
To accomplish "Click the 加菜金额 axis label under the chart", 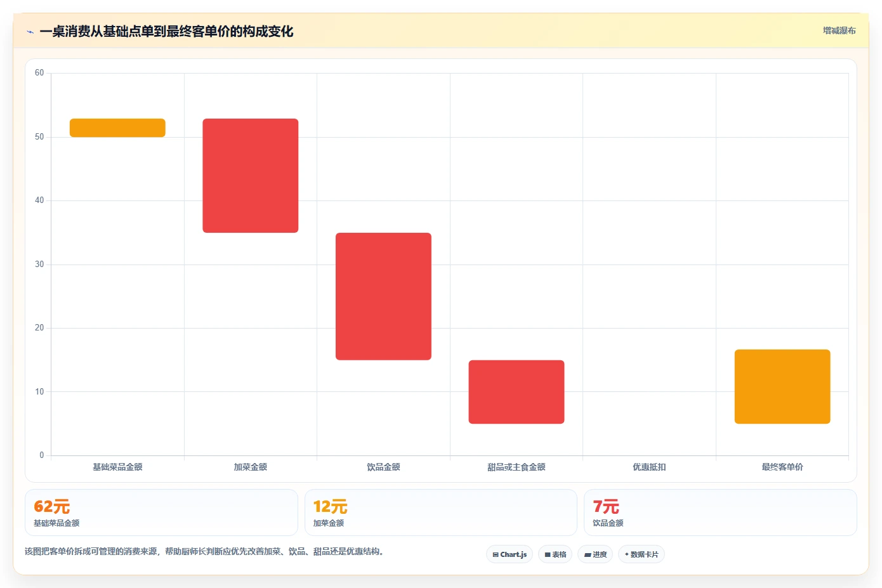I will (251, 467).
